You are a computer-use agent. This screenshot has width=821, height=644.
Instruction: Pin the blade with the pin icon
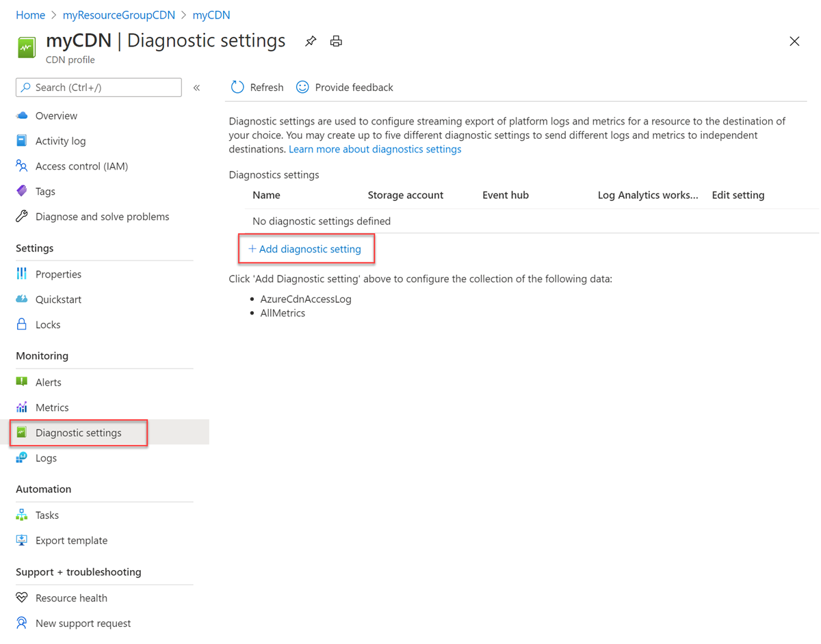(x=311, y=42)
